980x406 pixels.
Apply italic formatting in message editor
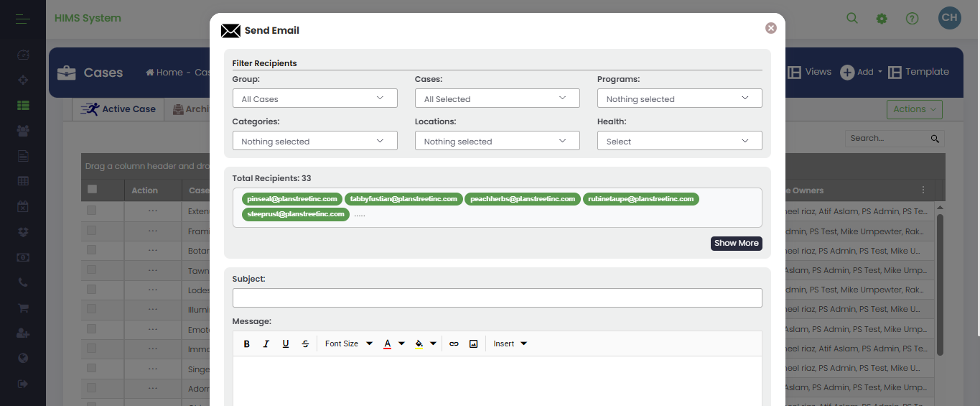266,343
